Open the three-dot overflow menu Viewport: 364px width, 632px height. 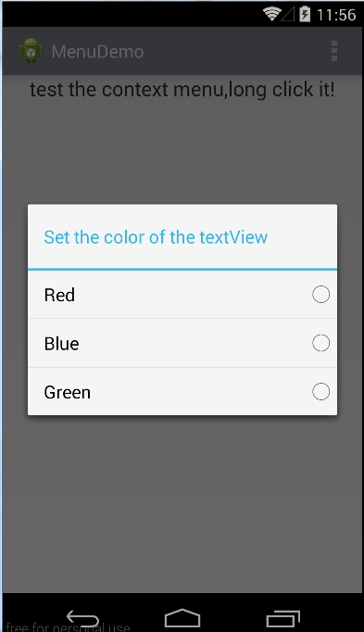[334, 51]
